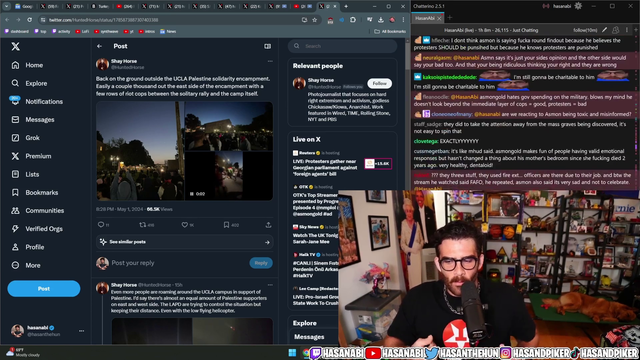Viewport: 640px width, 360px height.
Task: Follow Shay Horse in Relevant people
Action: [379, 83]
